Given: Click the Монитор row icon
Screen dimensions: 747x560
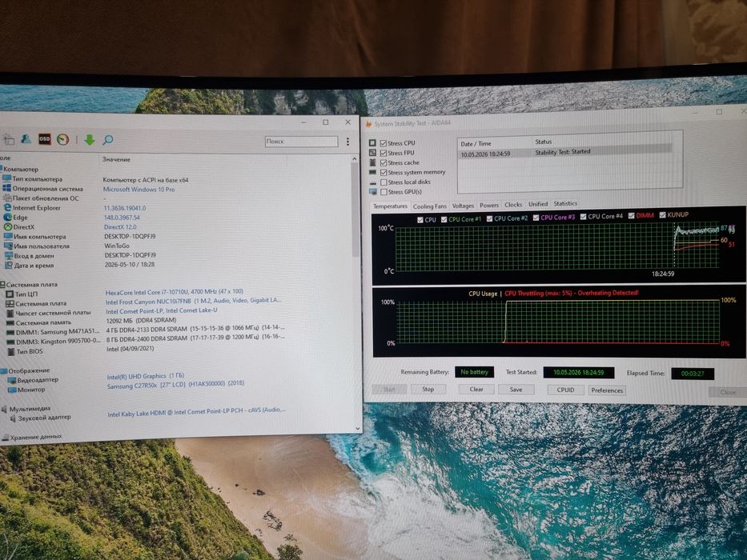Looking at the screenshot, I should [x=11, y=390].
